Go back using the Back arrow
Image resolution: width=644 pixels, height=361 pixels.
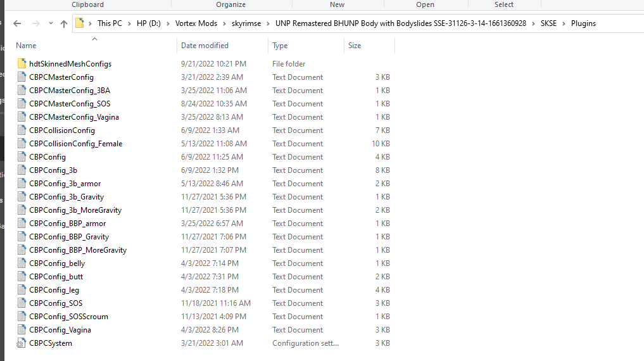tap(17, 23)
